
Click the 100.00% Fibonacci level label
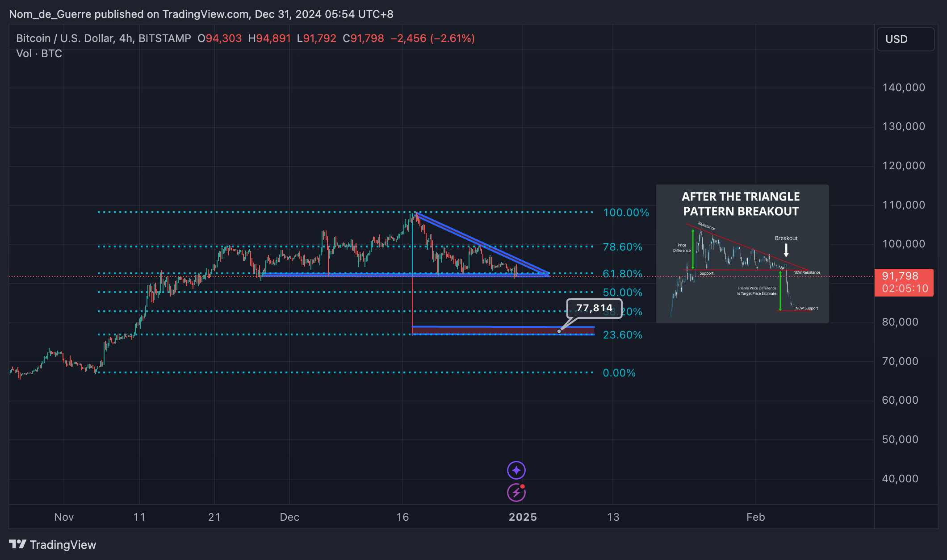point(626,213)
